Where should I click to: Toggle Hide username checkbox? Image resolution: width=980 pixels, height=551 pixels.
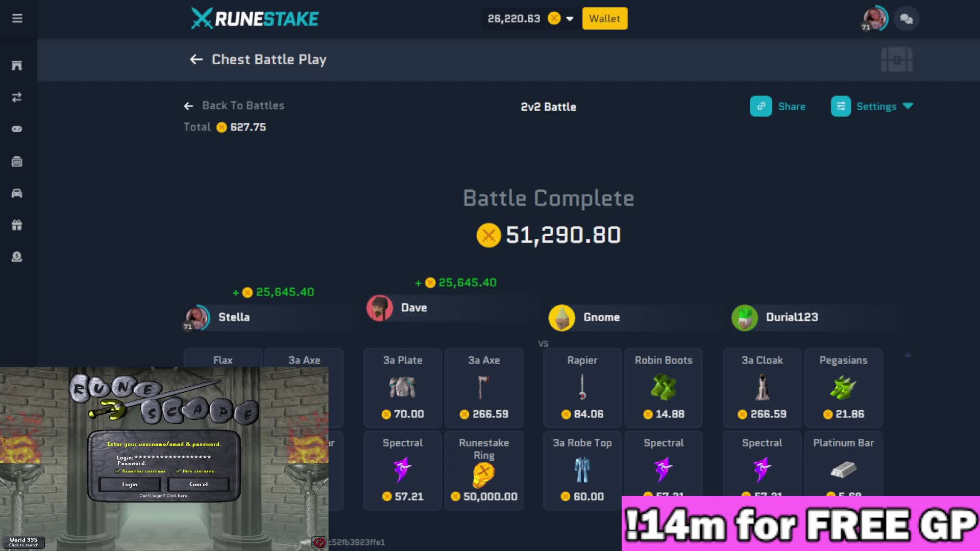(x=178, y=471)
